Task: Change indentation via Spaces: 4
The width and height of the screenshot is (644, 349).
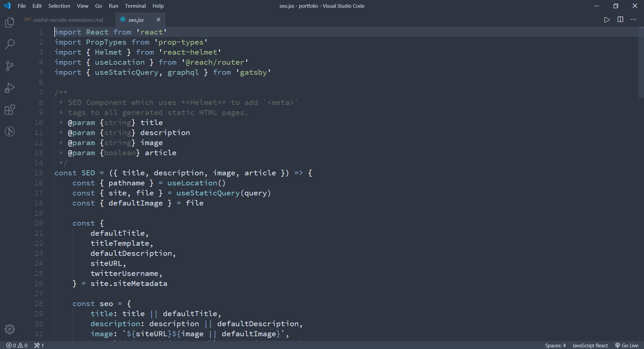Action: (555, 345)
